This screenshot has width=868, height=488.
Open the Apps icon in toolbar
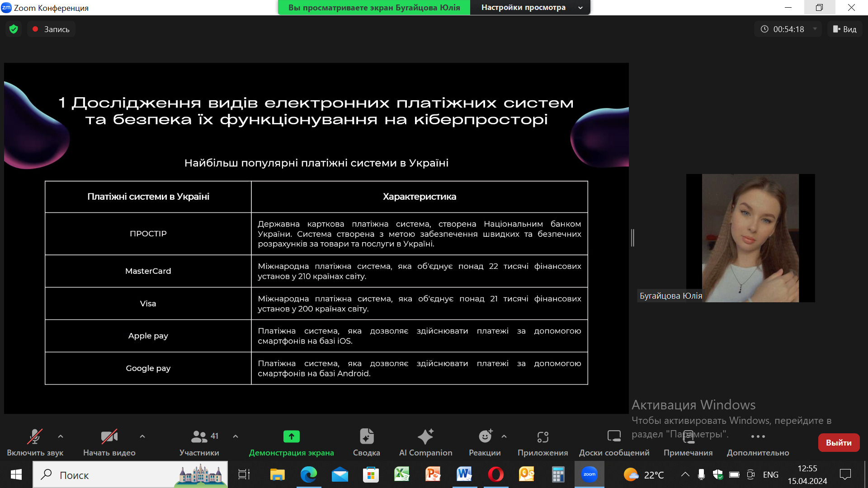[x=542, y=436]
